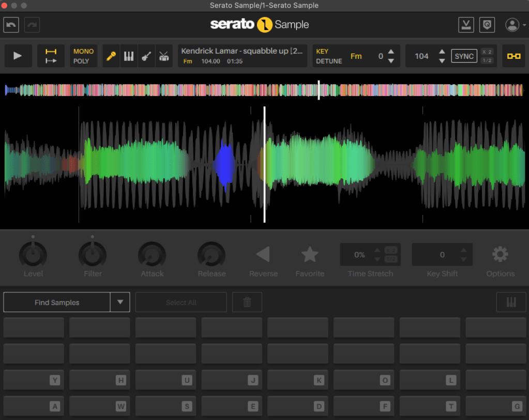Open the Options gear icon
Viewport: 529px width, 420px height.
500,254
